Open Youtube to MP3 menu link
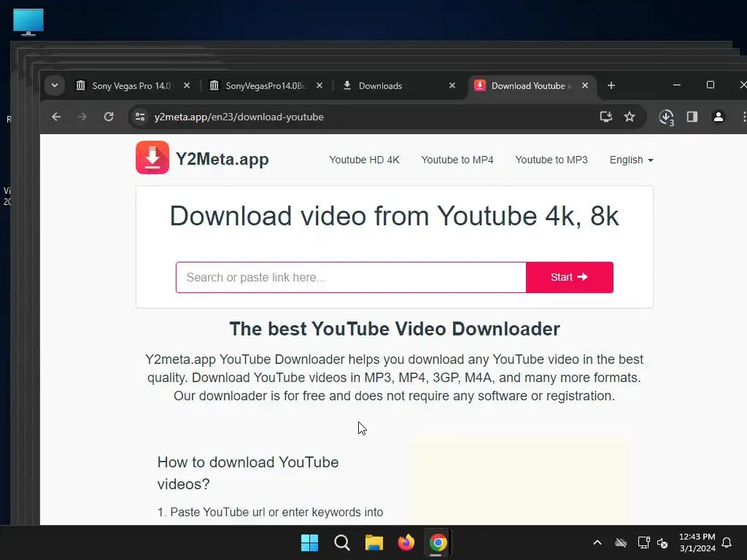 point(551,160)
